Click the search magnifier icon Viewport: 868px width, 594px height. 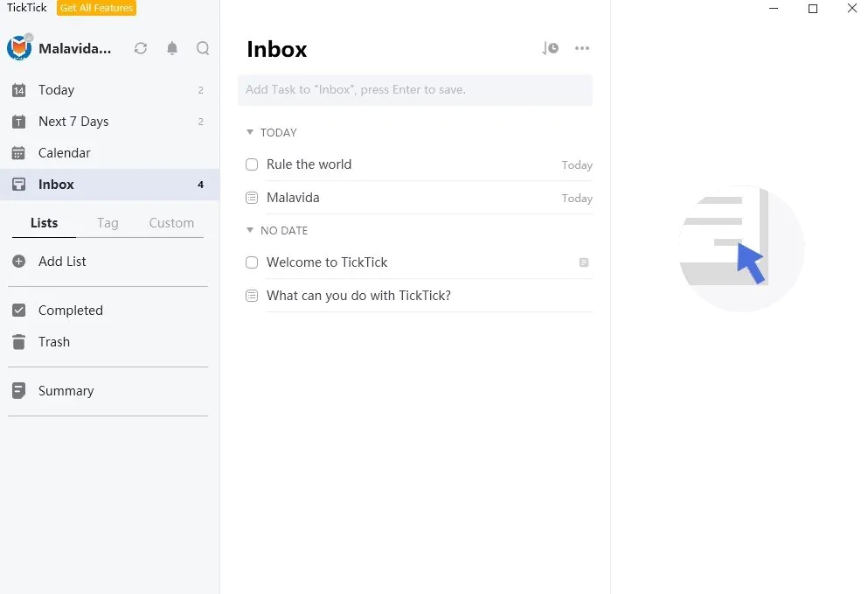(203, 49)
